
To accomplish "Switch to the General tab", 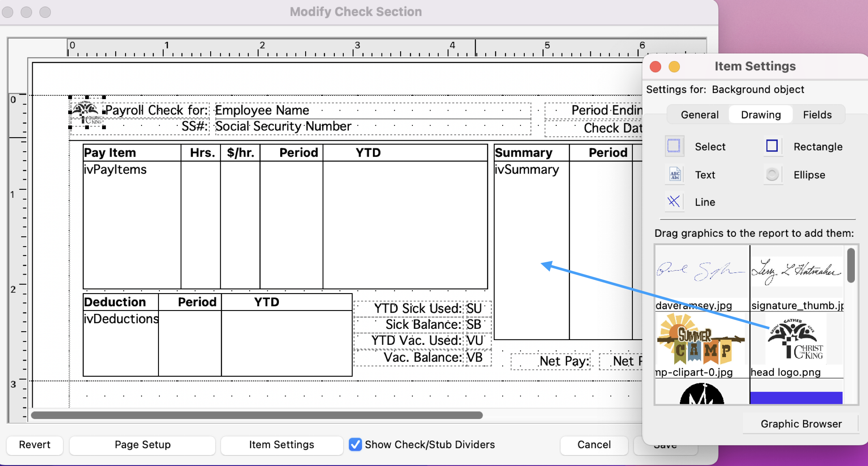I will point(699,115).
